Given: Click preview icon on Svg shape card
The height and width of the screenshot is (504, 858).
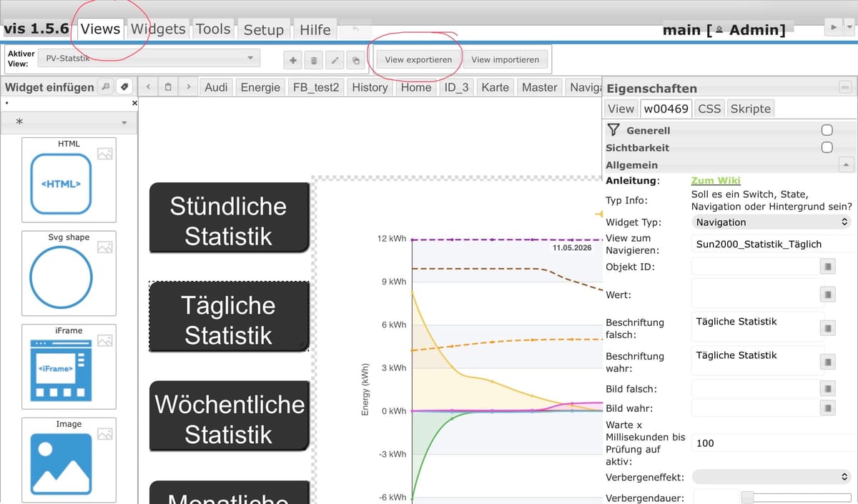Looking at the screenshot, I should point(105,247).
